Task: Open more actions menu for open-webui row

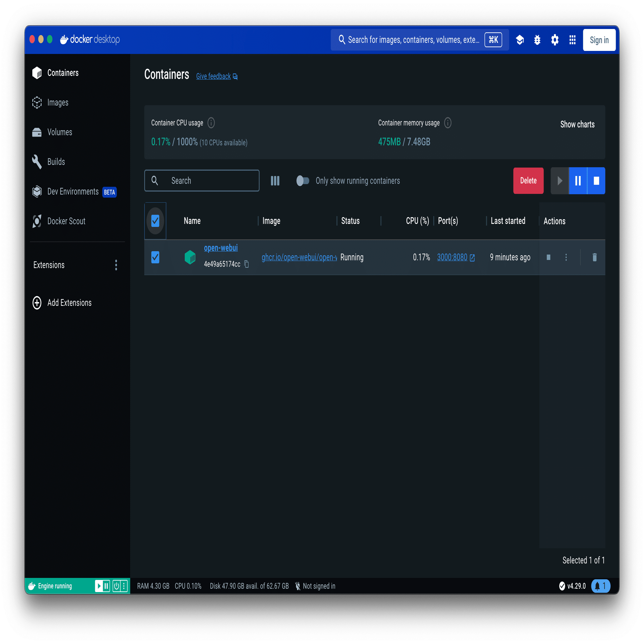Action: tap(566, 257)
